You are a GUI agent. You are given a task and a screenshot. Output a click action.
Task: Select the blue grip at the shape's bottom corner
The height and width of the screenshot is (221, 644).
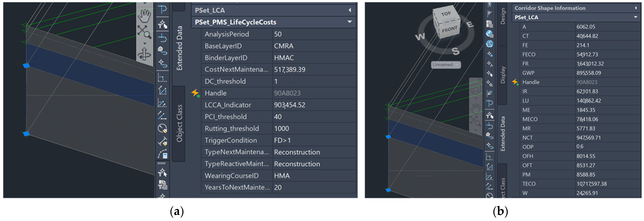[26, 134]
